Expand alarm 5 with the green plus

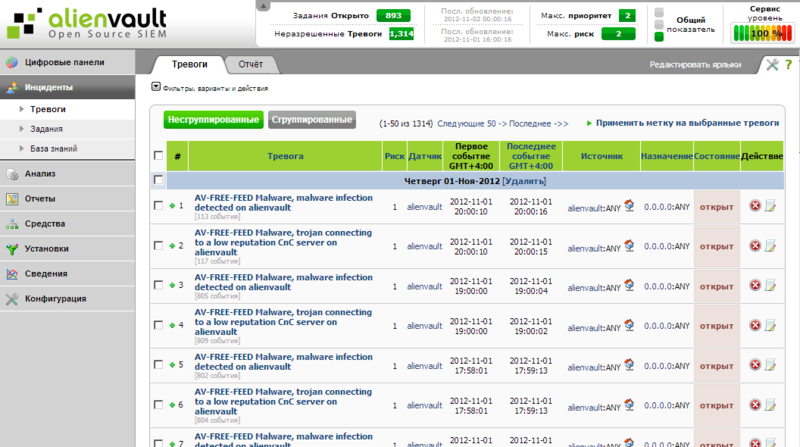[172, 365]
